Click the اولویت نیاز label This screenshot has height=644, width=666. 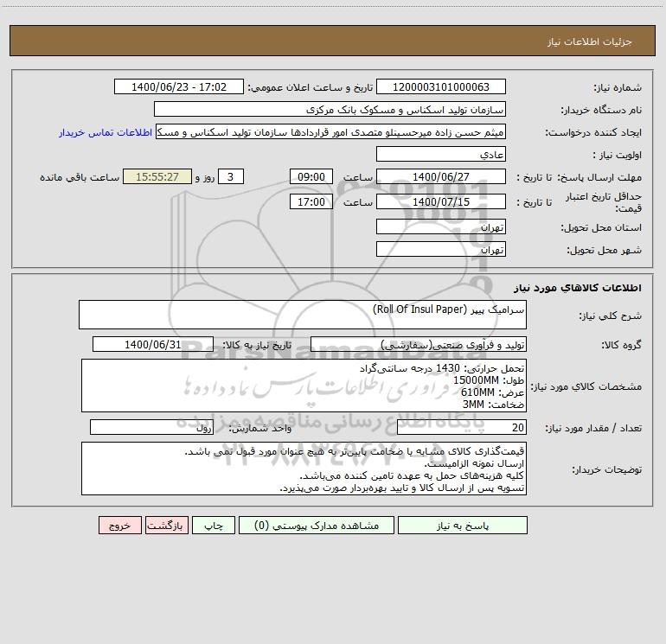click(x=618, y=156)
